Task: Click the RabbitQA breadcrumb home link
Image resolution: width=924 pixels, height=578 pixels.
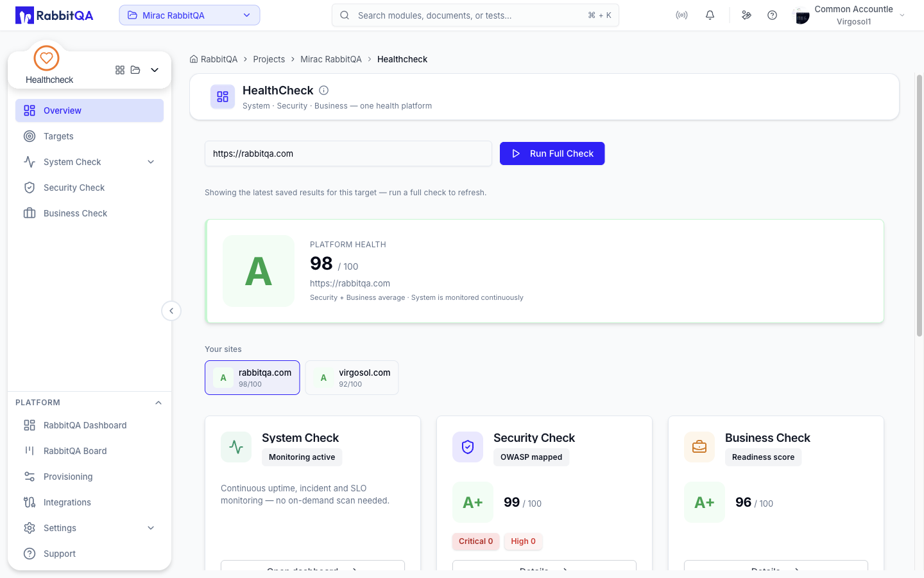Action: 214,59
